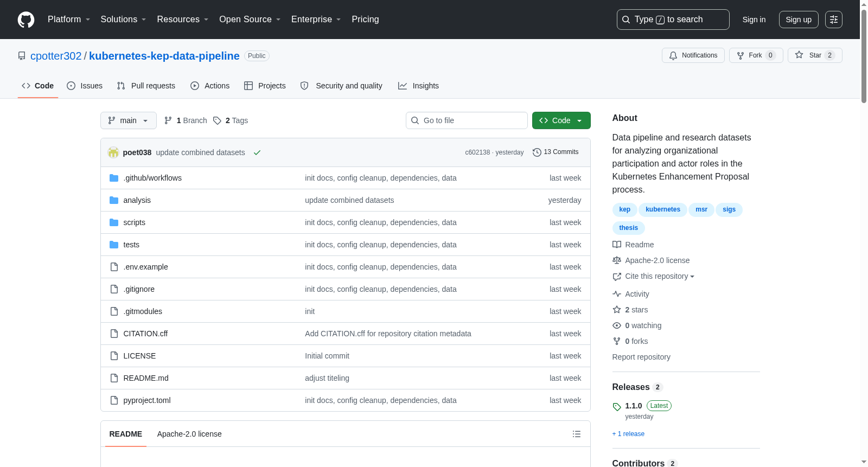The width and height of the screenshot is (868, 467).
Task: Switch to the Projects tab
Action: 265,86
